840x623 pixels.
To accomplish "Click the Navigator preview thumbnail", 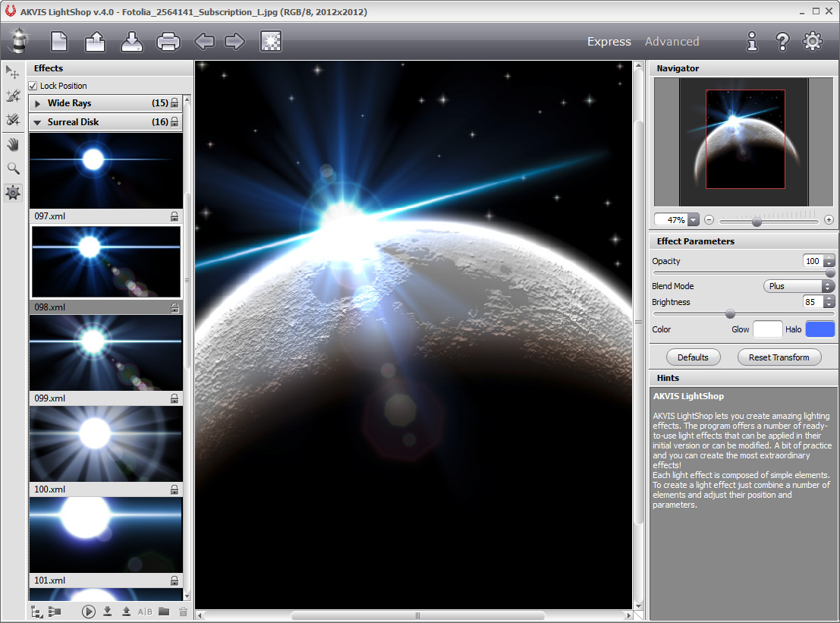I will 744,142.
